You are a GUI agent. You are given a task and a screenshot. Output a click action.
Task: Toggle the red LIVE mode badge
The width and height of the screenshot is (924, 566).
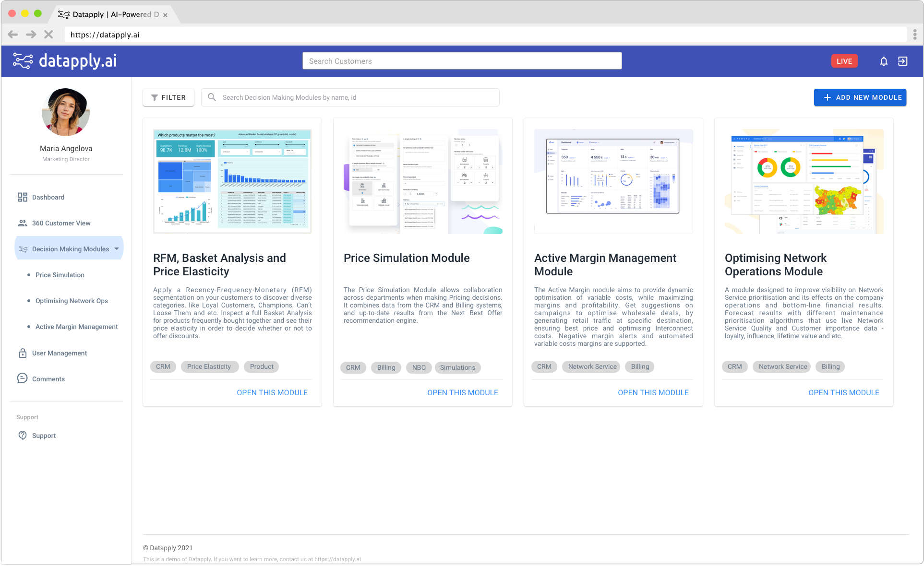[x=844, y=61]
